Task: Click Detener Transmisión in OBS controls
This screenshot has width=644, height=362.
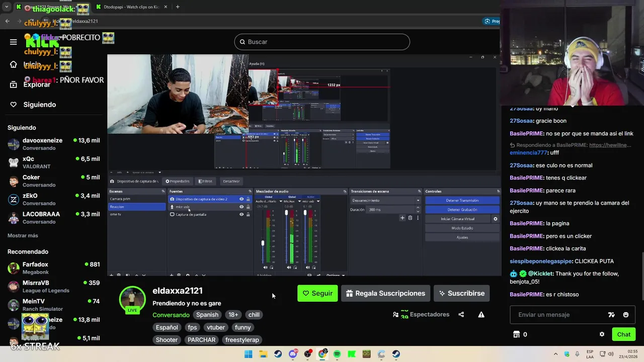Action: [462, 201]
